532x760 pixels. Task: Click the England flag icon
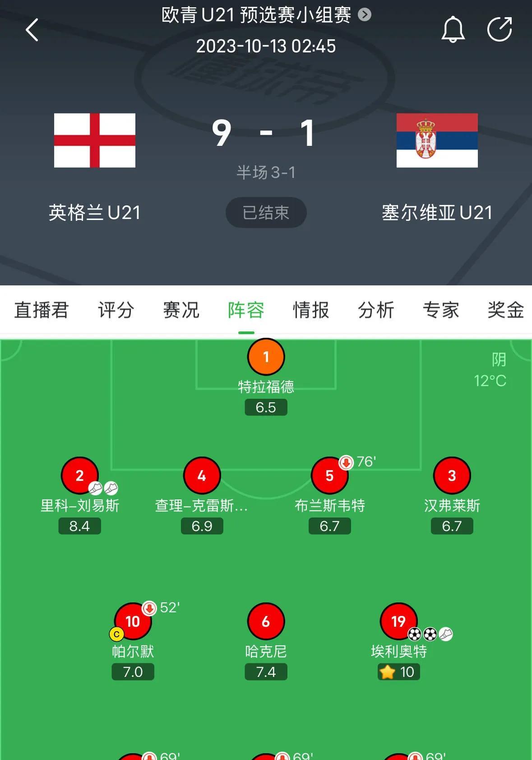[x=95, y=140]
